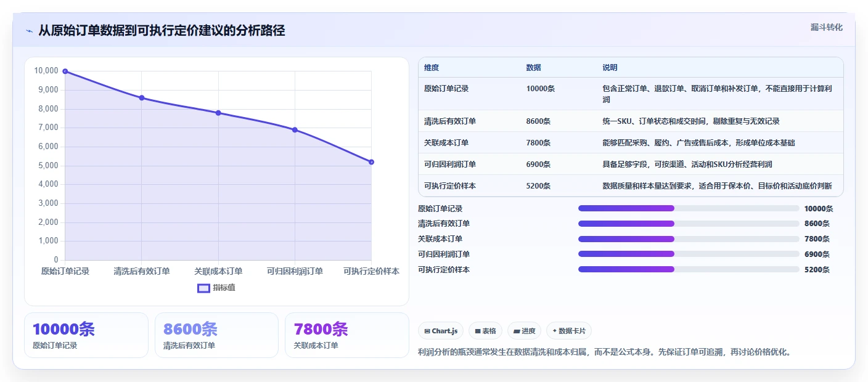
Task: Click the progress bar for 清洗后有效订单
Action: pos(689,224)
